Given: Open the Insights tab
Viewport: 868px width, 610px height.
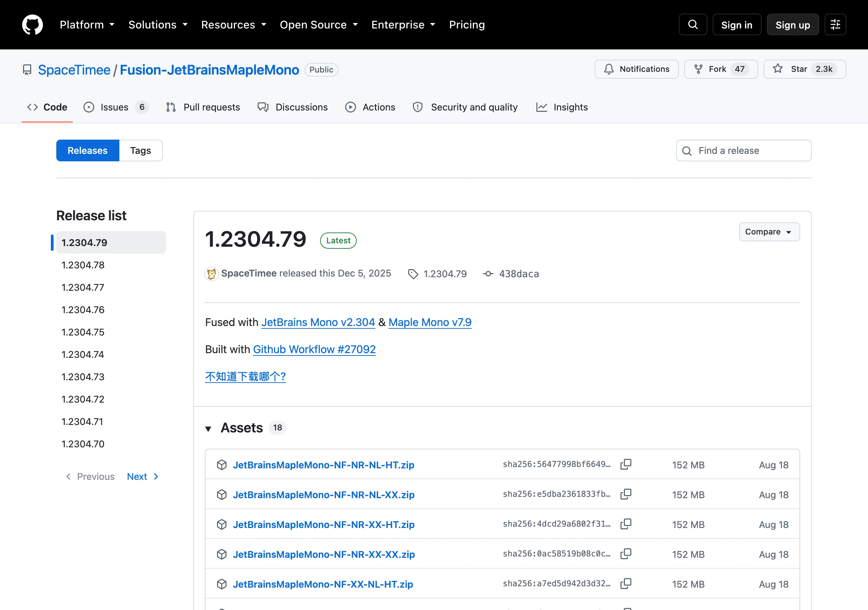Looking at the screenshot, I should click(562, 107).
